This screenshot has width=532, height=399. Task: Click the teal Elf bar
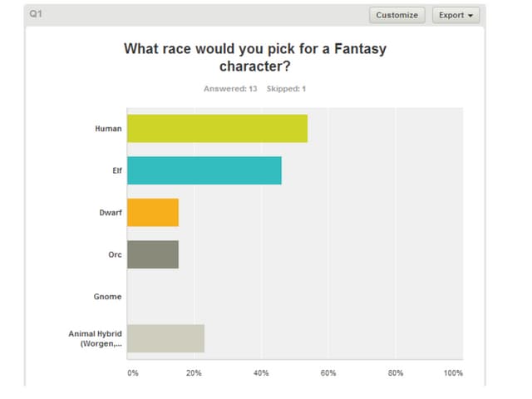(204, 170)
